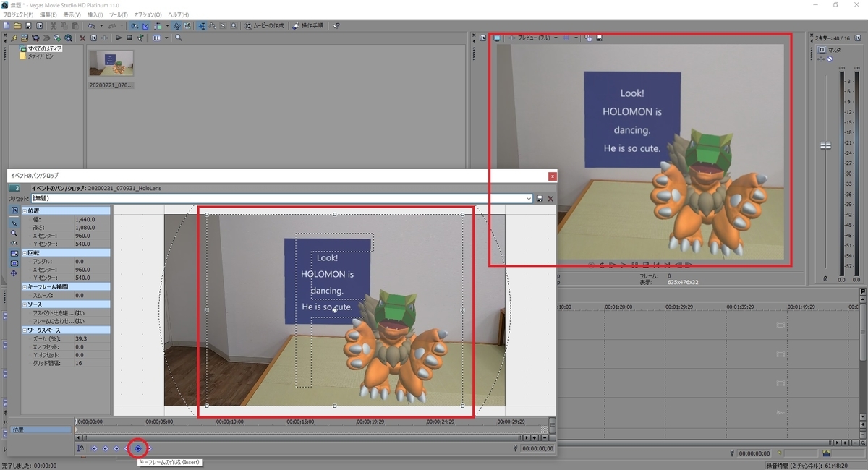
Task: Click the Pan/Crop keyframe timeline scrollbar
Action: tap(302, 437)
